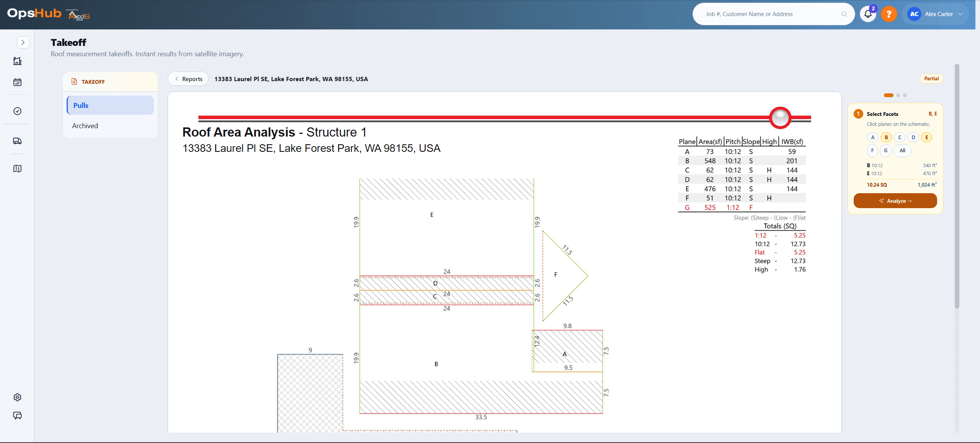Jump to the third step dot
The width and height of the screenshot is (980, 443).
[x=905, y=95]
